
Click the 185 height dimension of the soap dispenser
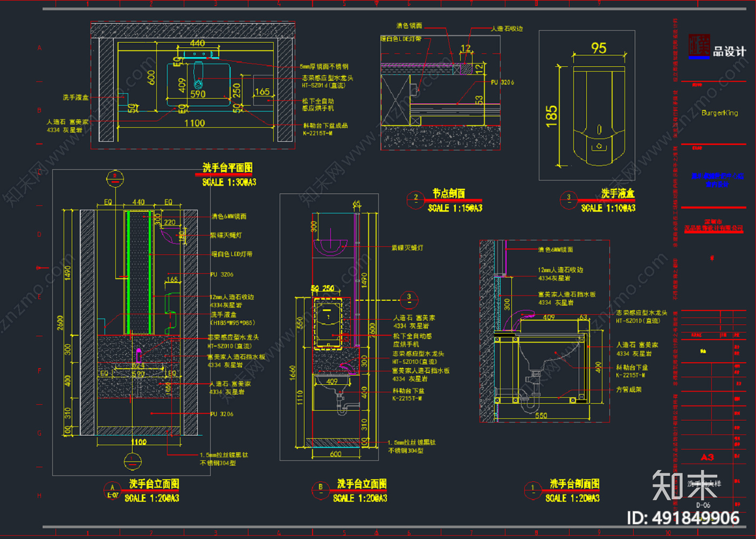pyautogui.click(x=551, y=116)
